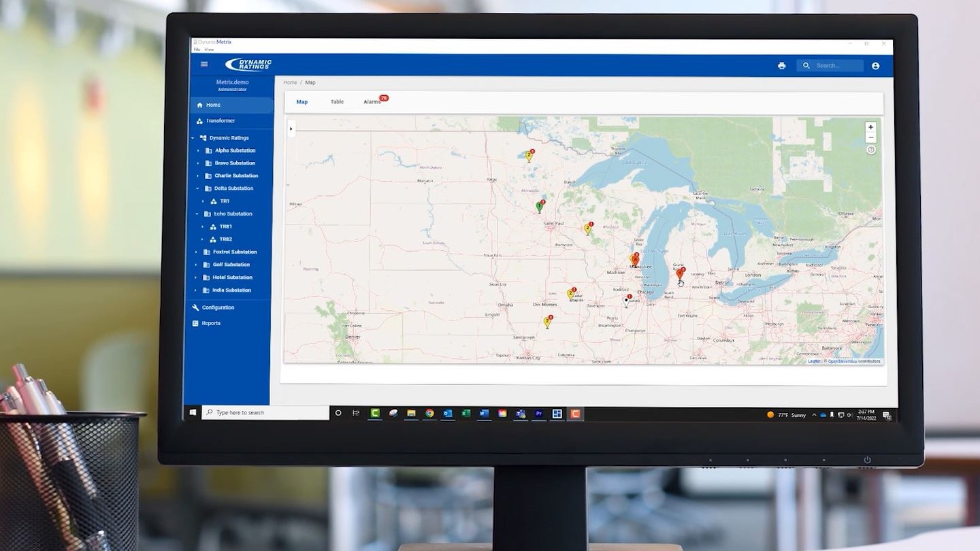
Task: Click the Home breadcrumb link
Action: (290, 82)
